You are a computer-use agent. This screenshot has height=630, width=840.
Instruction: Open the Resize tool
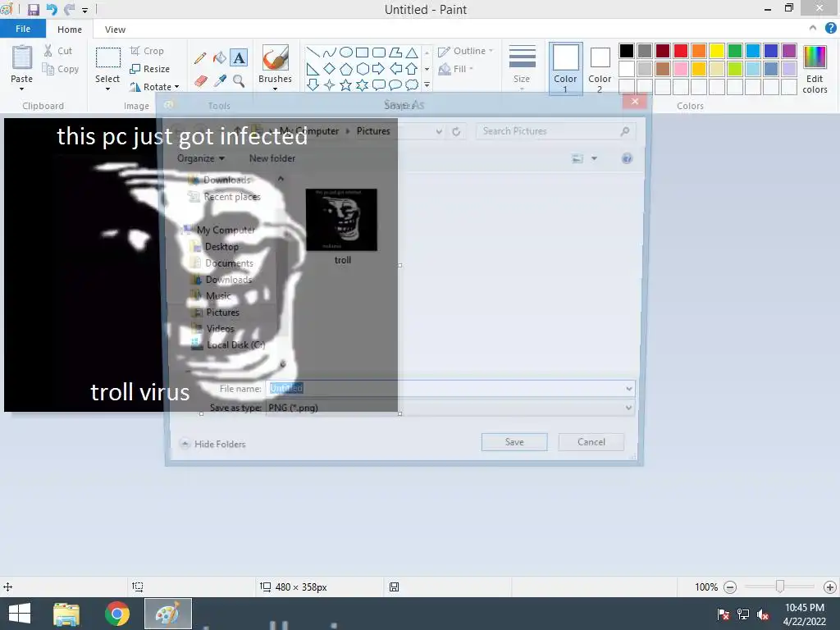150,69
